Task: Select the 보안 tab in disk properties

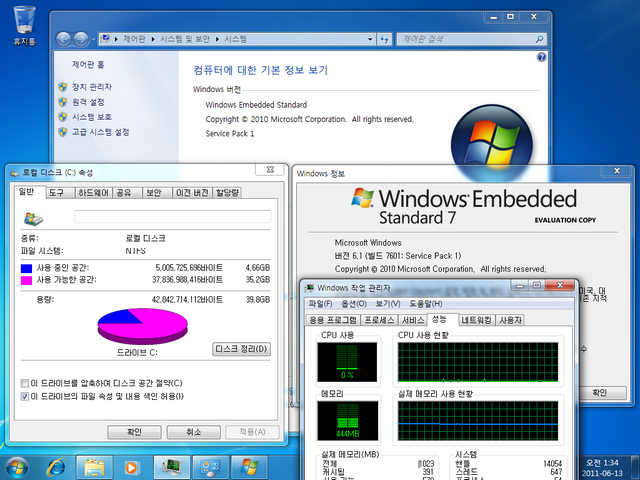Action: 157,193
